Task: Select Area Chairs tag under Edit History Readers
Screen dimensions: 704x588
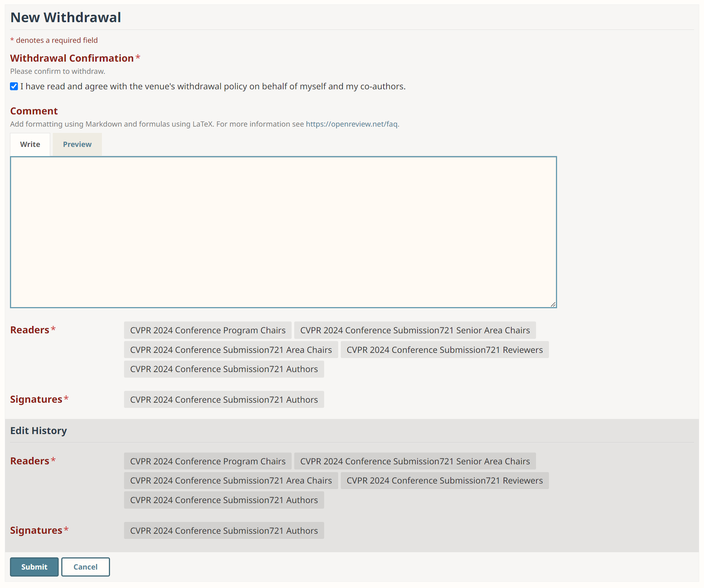Action: coord(231,481)
